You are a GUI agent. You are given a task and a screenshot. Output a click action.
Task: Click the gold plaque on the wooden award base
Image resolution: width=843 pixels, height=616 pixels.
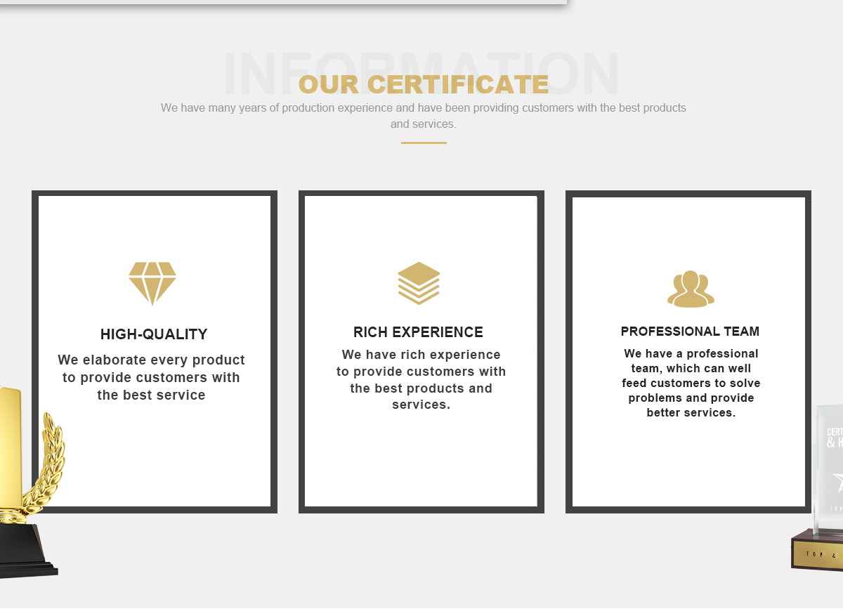818,555
